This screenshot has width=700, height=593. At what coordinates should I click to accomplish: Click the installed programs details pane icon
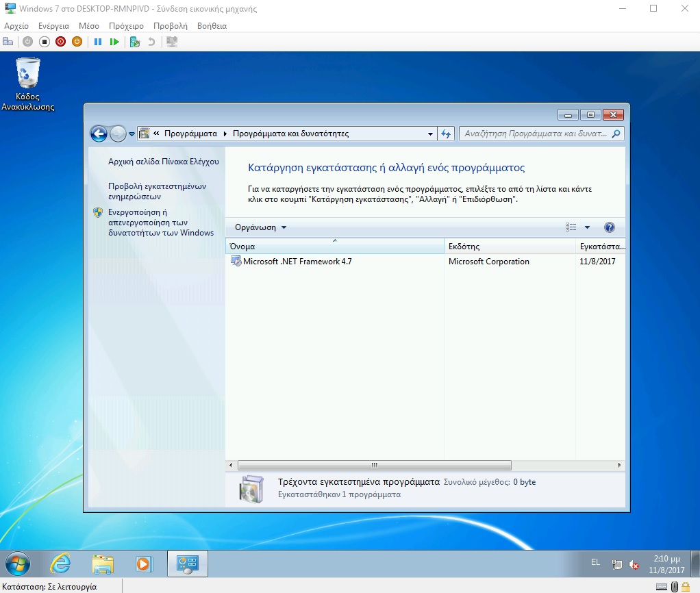[252, 489]
